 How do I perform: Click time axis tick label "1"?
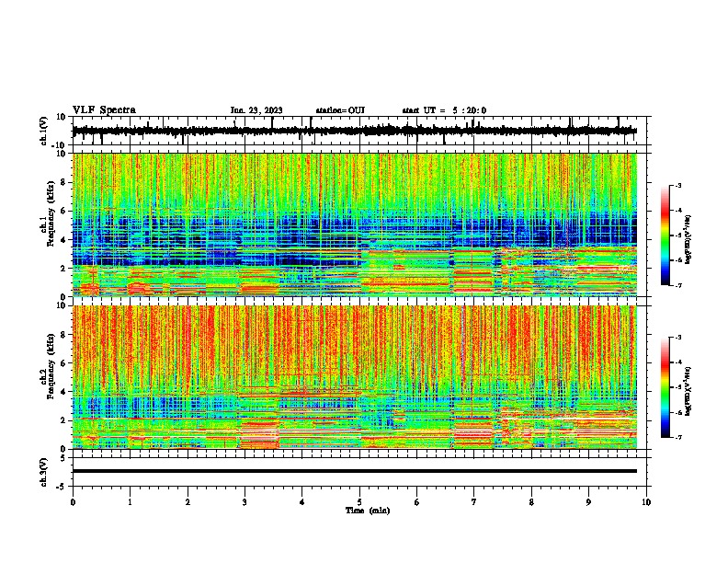[130, 502]
